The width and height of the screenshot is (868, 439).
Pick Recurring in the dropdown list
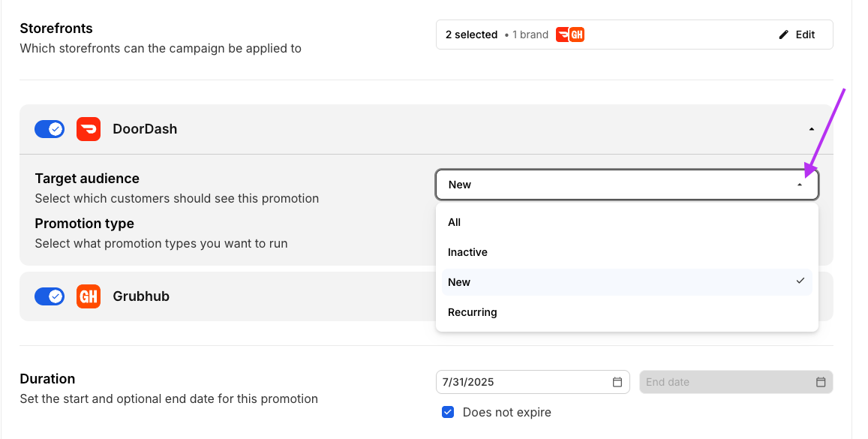[473, 312]
